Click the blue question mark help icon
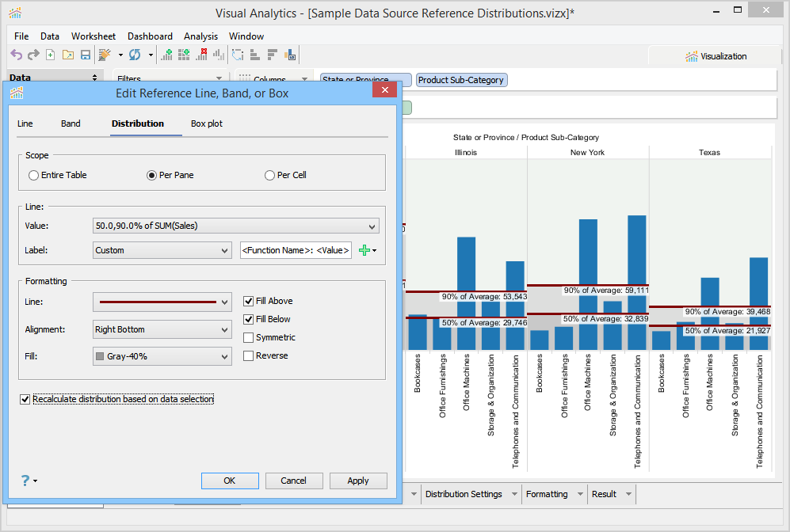 tap(25, 481)
